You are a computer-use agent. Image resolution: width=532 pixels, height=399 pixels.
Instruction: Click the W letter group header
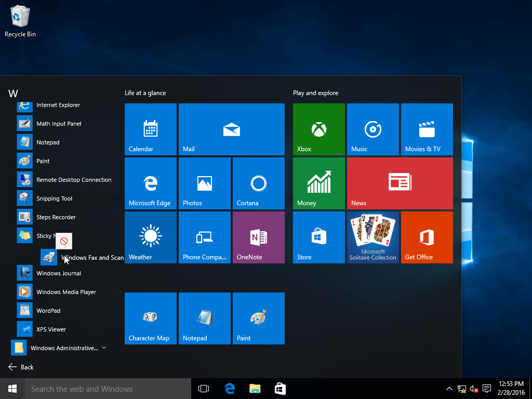click(13, 94)
